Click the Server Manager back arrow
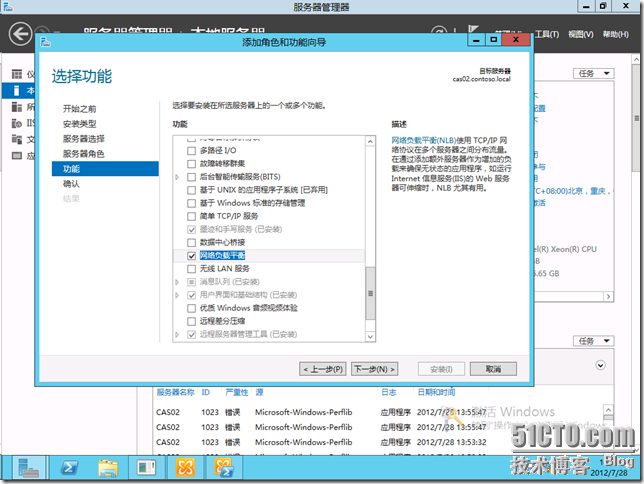 (20, 34)
